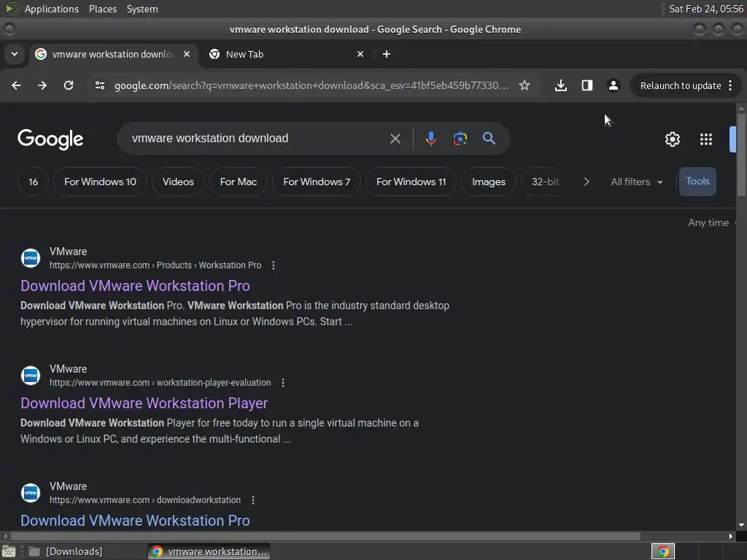Click the clock Sat Feb 24, 05:56

pyautogui.click(x=706, y=9)
